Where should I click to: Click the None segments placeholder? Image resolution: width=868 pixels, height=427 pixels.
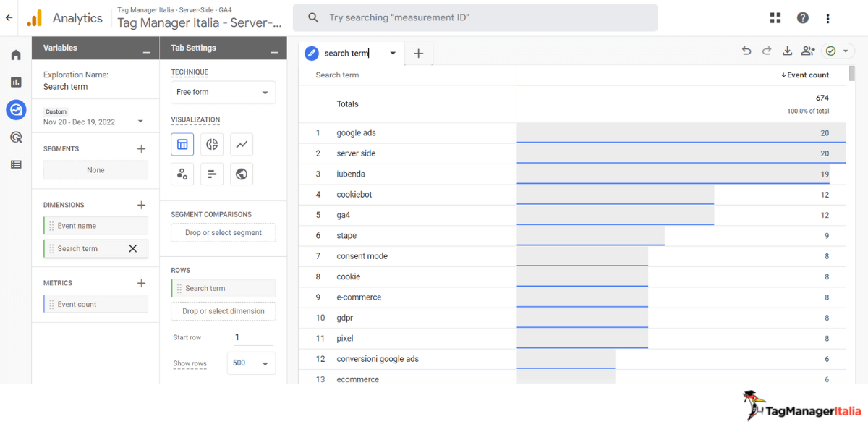point(95,170)
